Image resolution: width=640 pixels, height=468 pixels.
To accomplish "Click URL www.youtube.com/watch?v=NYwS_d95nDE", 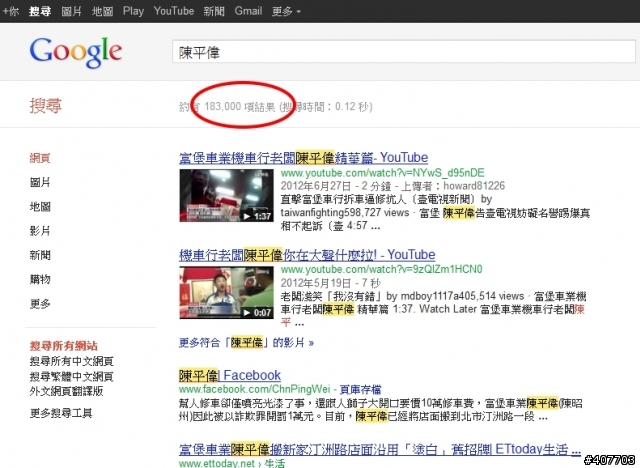I will (382, 173).
